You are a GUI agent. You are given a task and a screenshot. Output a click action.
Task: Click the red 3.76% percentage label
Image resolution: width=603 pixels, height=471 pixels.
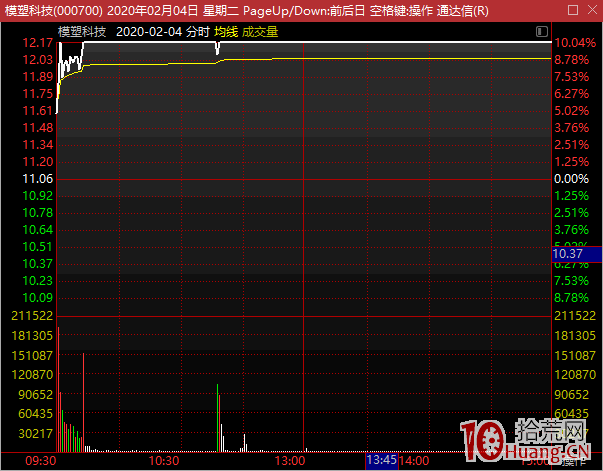point(571,128)
